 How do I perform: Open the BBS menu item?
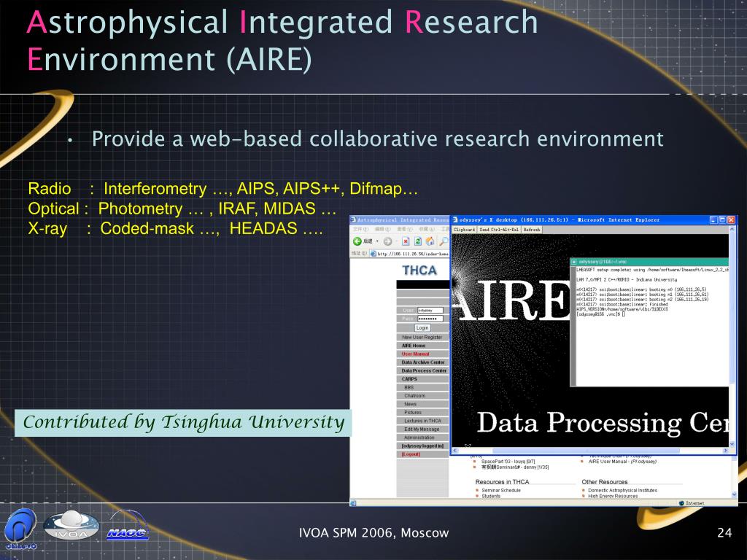[409, 388]
